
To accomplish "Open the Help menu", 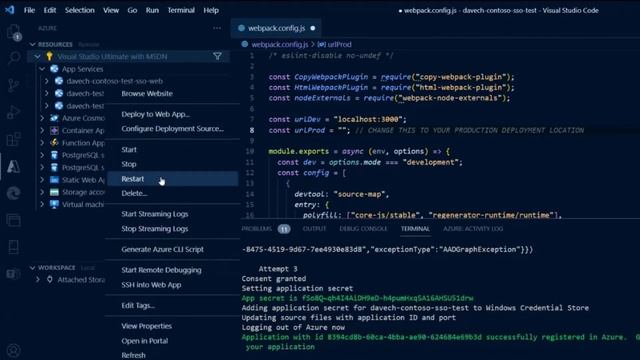I will pos(211,10).
